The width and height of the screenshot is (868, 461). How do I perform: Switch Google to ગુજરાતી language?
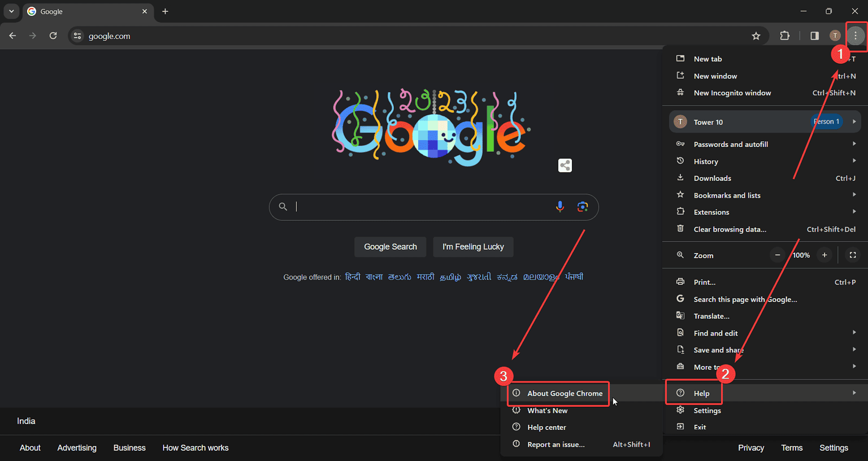[479, 277]
